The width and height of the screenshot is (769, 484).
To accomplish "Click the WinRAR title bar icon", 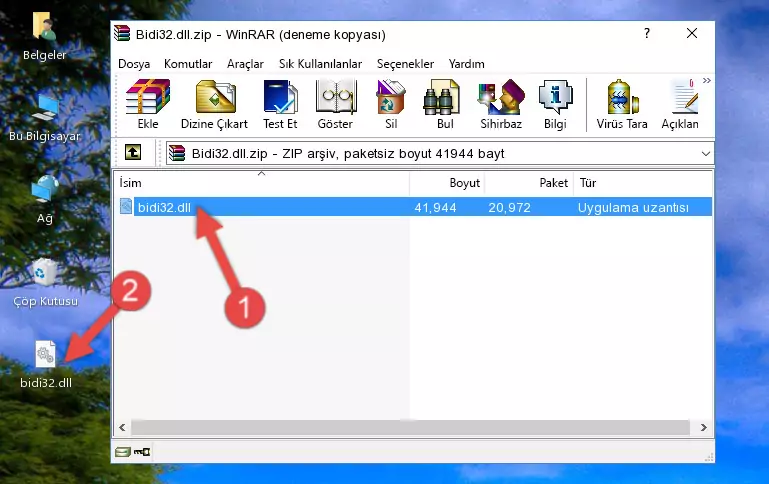I will (122, 34).
